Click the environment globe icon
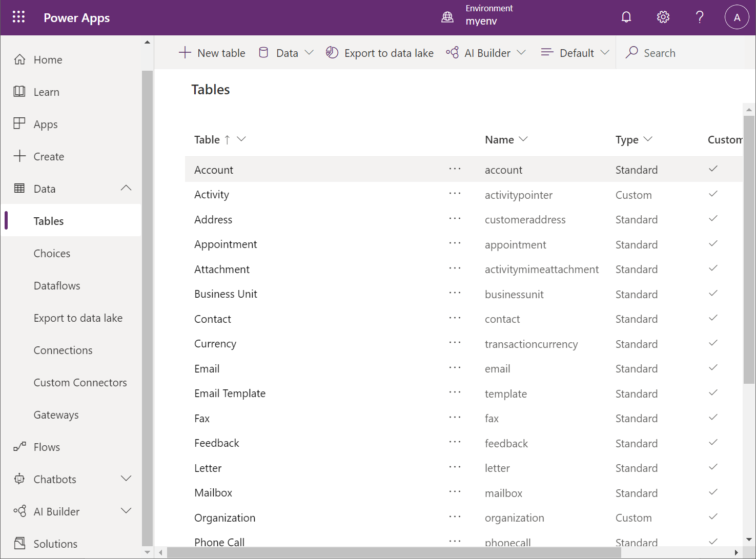Screen dimensions: 756x559 [447, 17]
